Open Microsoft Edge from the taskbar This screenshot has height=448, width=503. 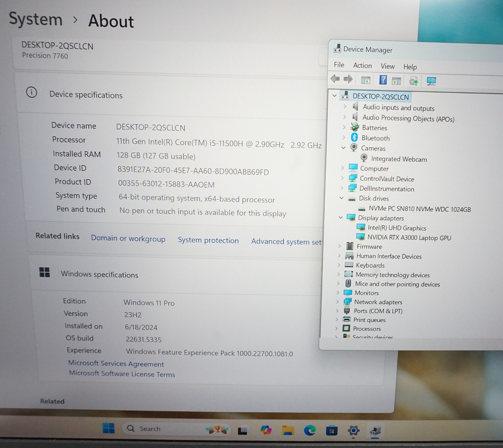310,430
